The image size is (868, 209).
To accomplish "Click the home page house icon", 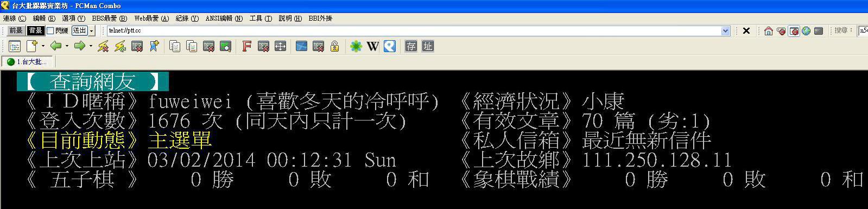I will (x=768, y=31).
